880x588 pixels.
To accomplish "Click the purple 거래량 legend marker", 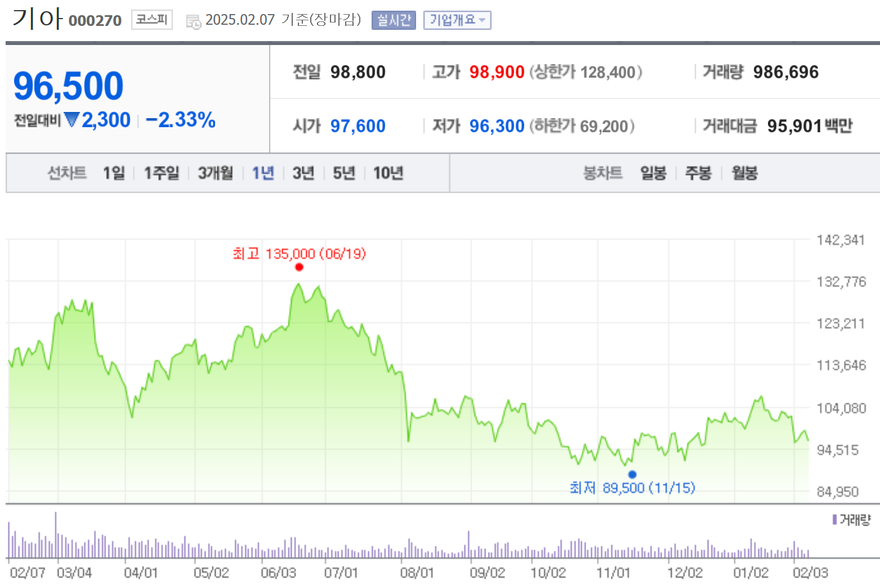I will pos(834,519).
